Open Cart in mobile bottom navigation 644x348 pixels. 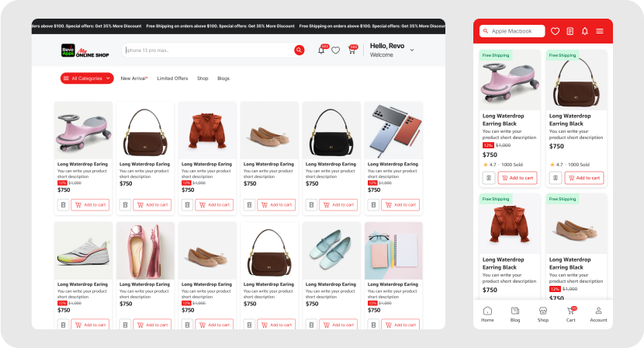[571, 314]
